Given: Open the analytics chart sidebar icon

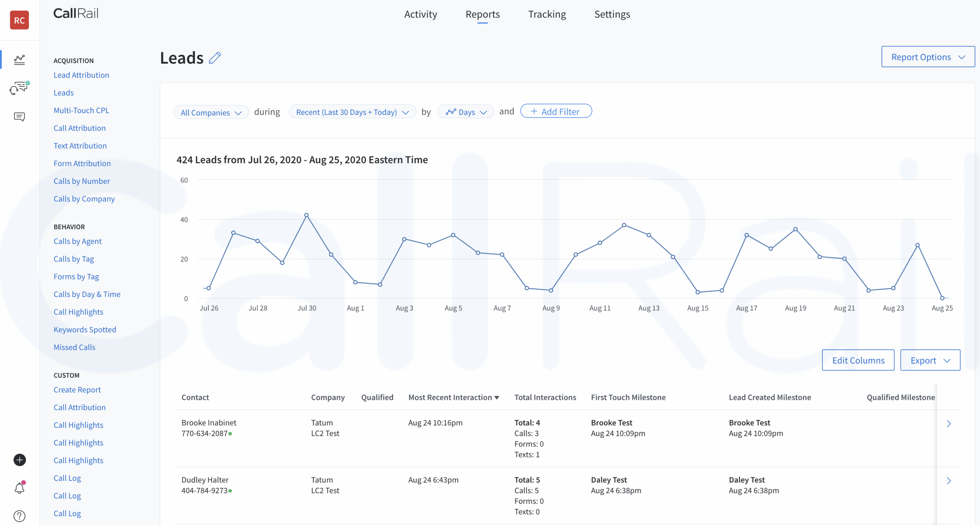Looking at the screenshot, I should point(19,60).
